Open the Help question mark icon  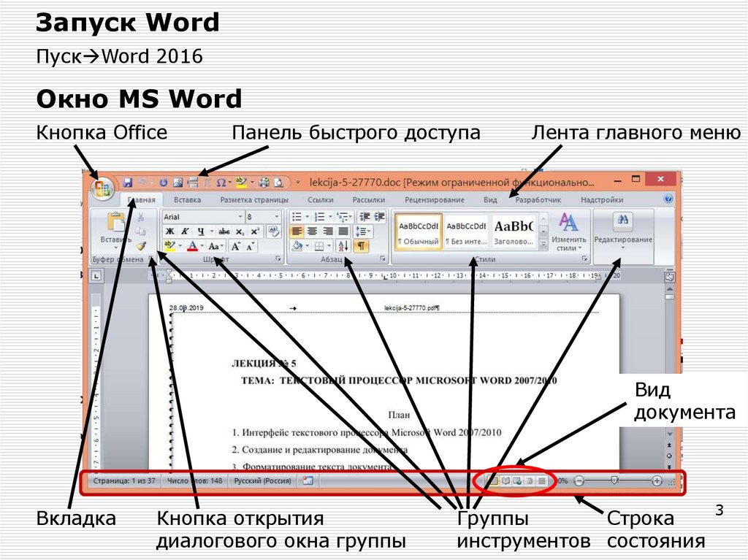(x=668, y=199)
